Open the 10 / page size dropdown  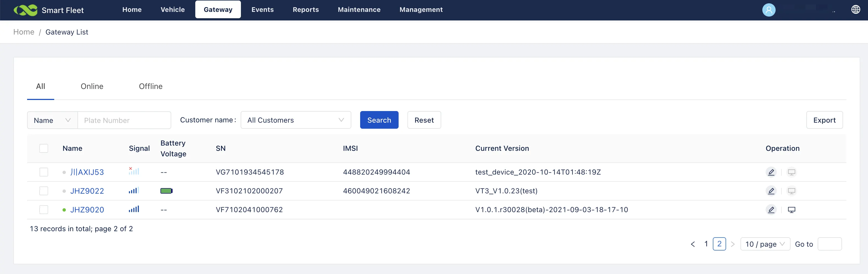tap(765, 244)
